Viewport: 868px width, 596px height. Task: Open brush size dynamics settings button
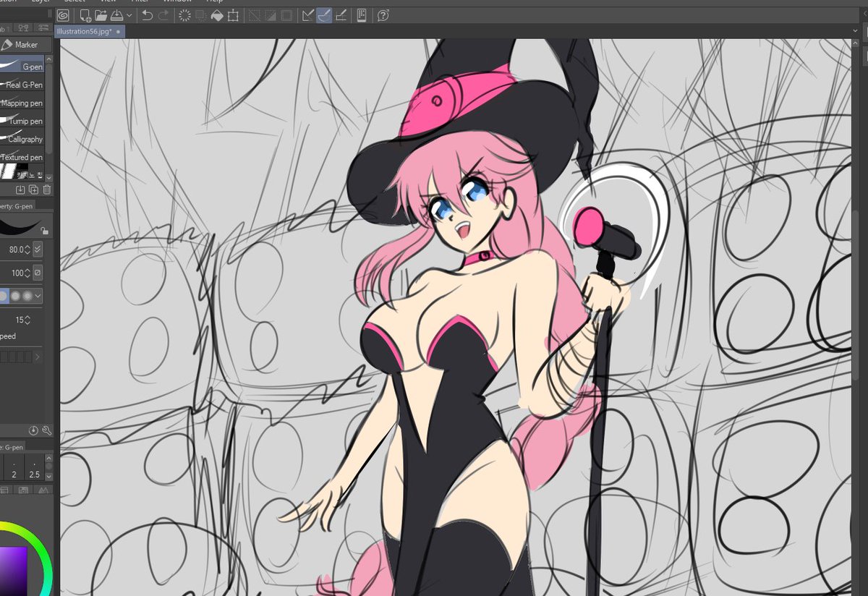[38, 249]
